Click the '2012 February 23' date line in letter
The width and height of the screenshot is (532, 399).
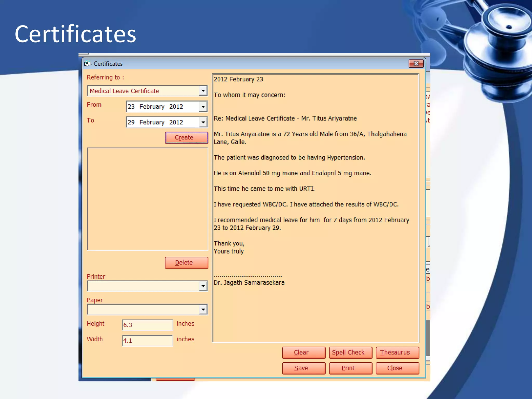pos(238,79)
